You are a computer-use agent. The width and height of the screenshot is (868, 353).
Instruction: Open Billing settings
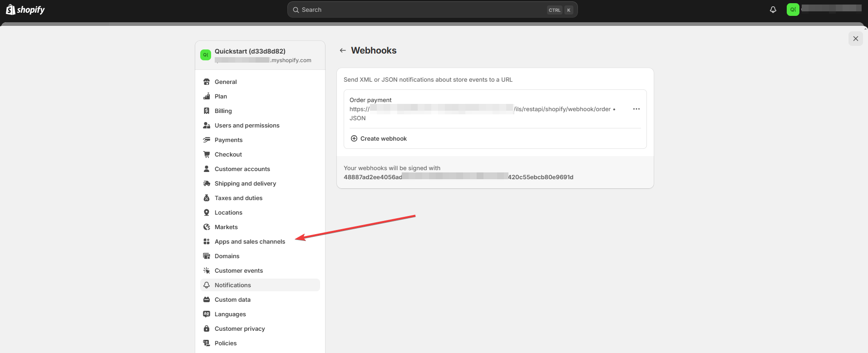tap(223, 111)
